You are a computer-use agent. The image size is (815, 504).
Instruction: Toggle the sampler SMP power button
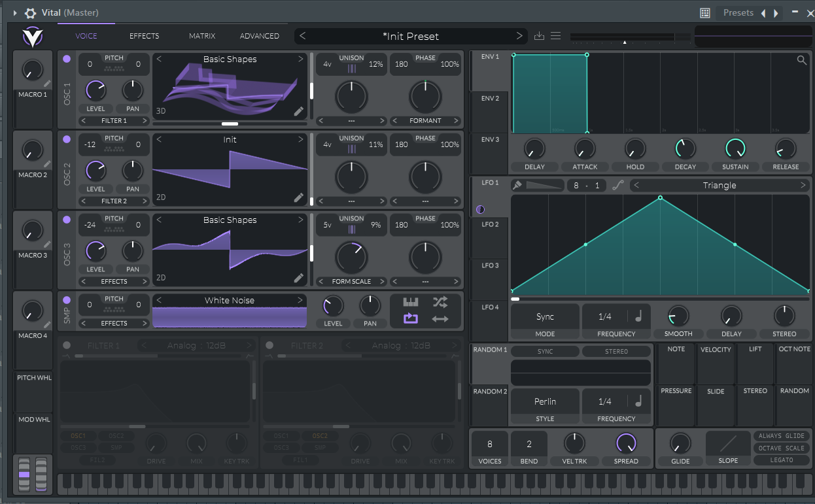[67, 300]
